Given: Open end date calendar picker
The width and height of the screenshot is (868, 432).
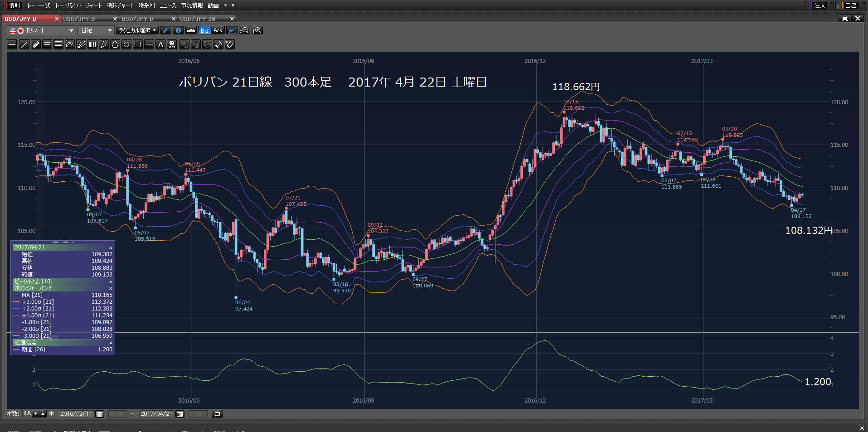Looking at the screenshot, I should (x=180, y=414).
